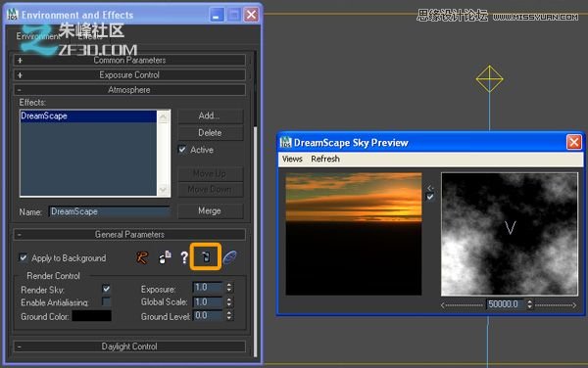Click Exposure spinner arrows
The width and height of the screenshot is (588, 368).
tap(228, 288)
